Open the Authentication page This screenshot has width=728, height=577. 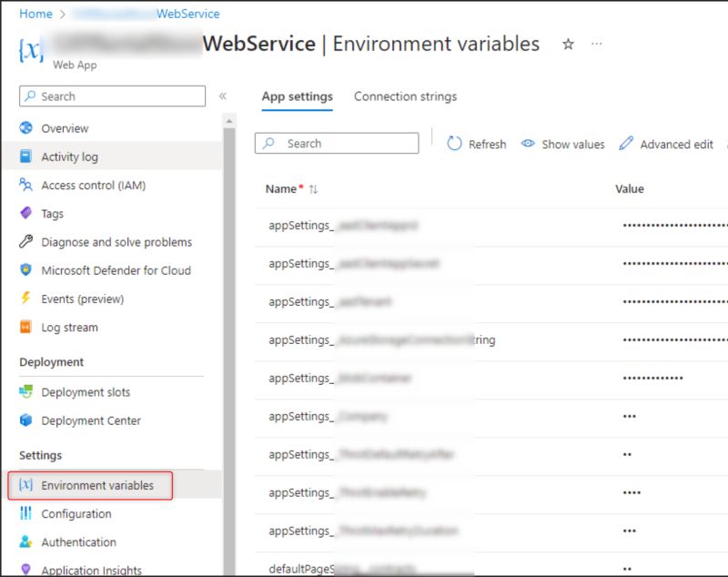click(79, 542)
